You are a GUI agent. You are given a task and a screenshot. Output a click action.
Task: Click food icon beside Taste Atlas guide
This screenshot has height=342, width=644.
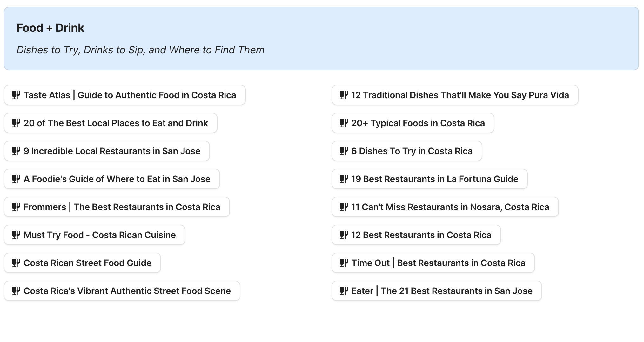point(16,95)
